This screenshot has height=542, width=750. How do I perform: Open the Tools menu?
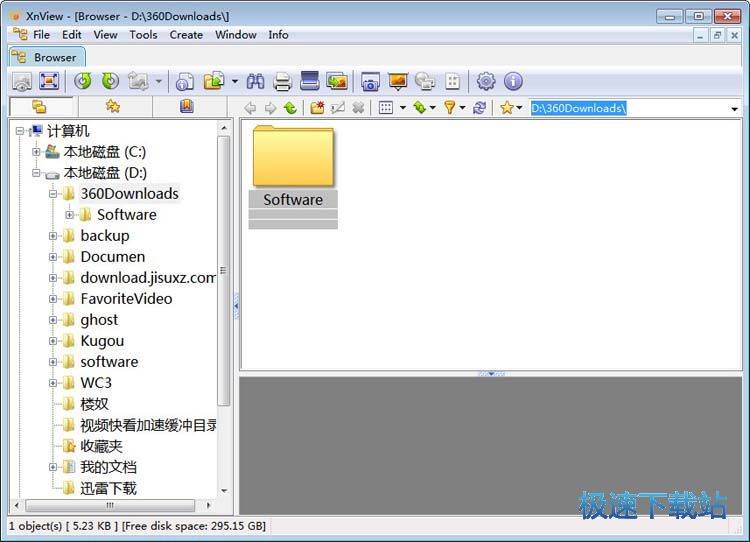(x=143, y=34)
